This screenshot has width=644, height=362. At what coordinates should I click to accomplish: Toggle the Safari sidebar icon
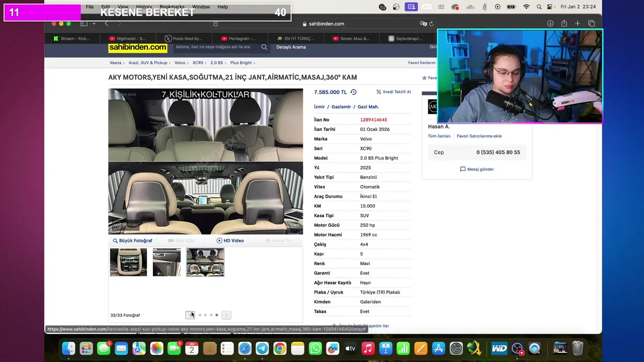(84, 24)
